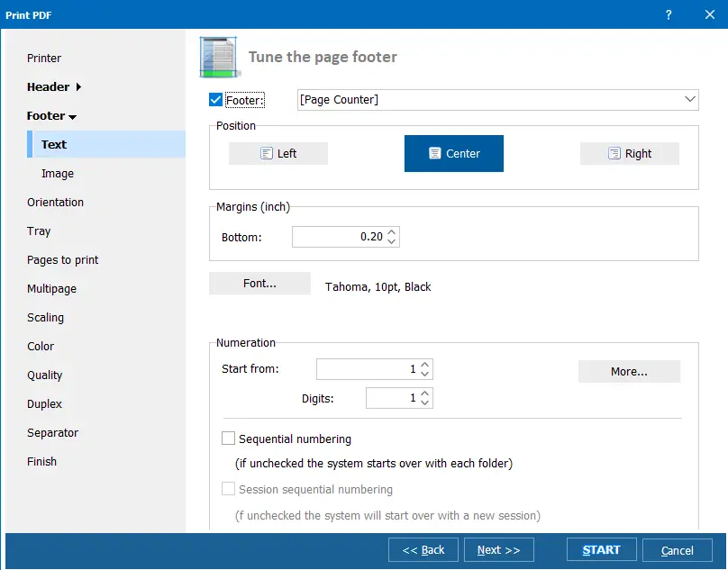728x570 pixels.
Task: Open the help via the question mark icon
Action: click(668, 14)
